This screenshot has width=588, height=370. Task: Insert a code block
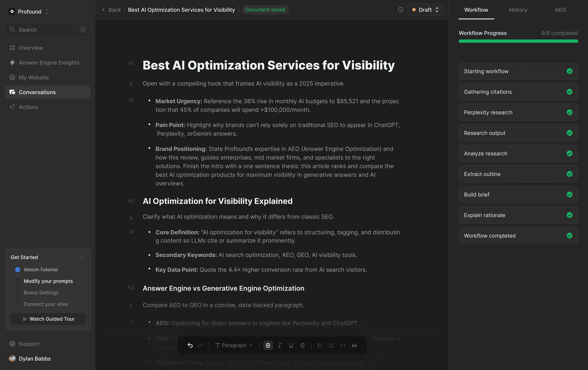tap(343, 345)
